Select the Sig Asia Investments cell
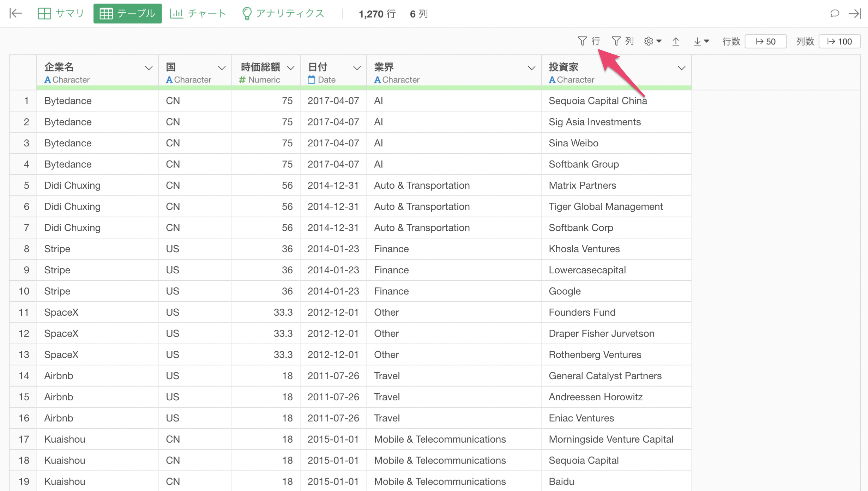Screen dimensions: 868x491 (x=616, y=122)
